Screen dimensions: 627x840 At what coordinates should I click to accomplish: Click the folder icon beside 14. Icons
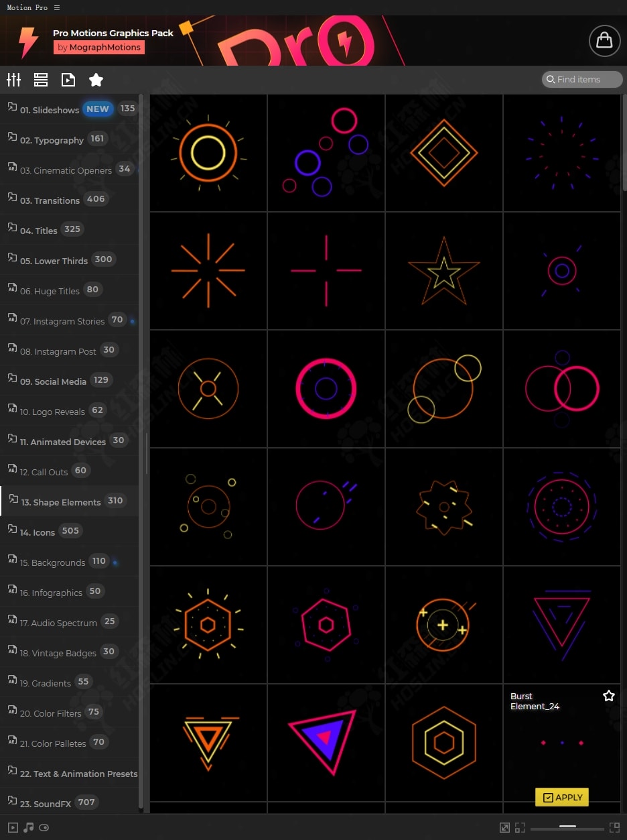click(12, 529)
